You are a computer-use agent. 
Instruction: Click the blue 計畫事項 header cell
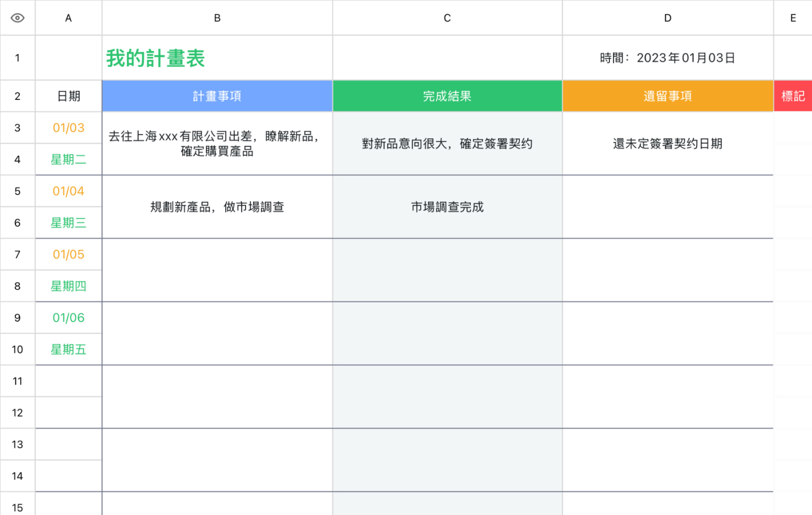click(x=217, y=96)
